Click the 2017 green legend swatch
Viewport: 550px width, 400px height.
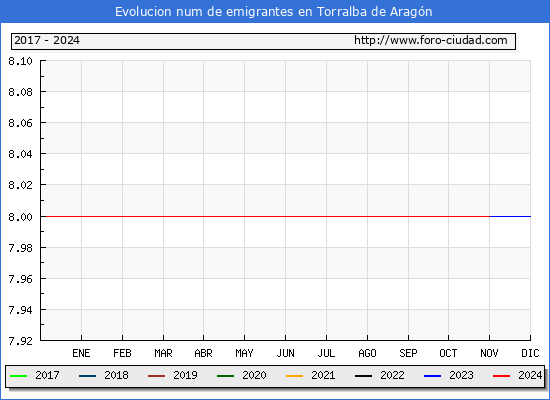(x=19, y=376)
